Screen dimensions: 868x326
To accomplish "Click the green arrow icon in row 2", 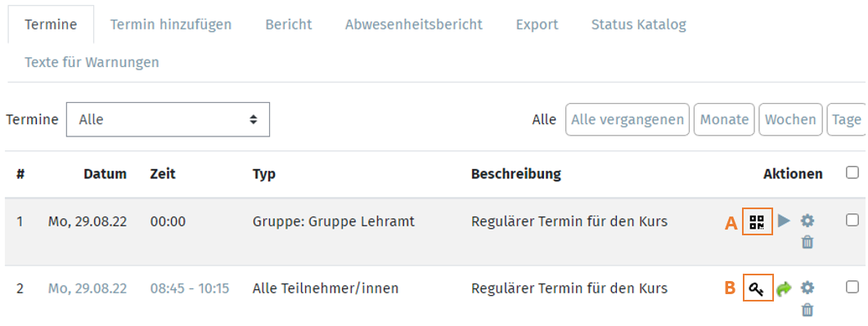I will (784, 288).
